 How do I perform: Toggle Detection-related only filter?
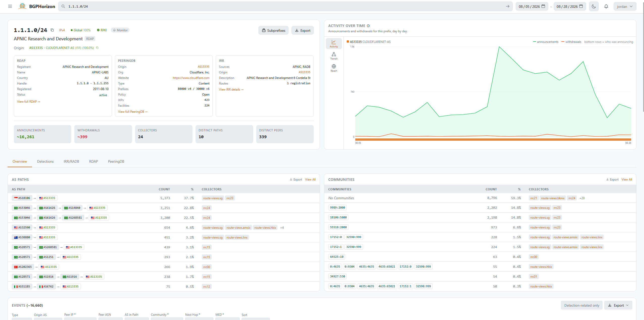(x=582, y=305)
